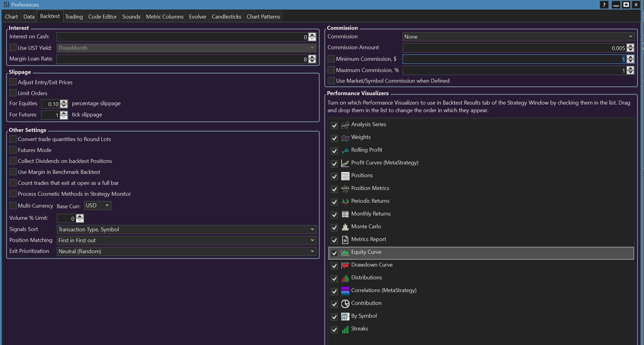Switch to the Metric Columns tab
The width and height of the screenshot is (644, 345).
[x=165, y=17]
